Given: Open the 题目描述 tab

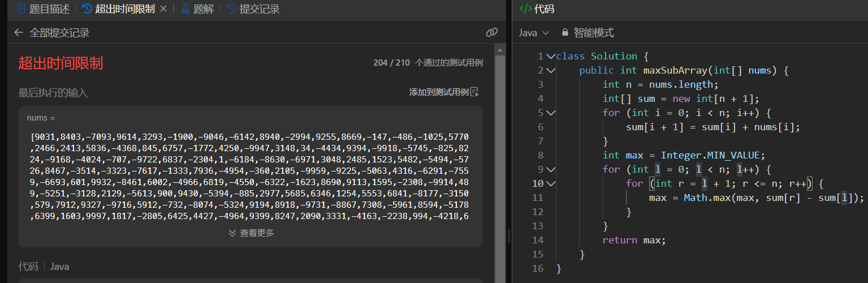Looking at the screenshot, I should (x=44, y=9).
